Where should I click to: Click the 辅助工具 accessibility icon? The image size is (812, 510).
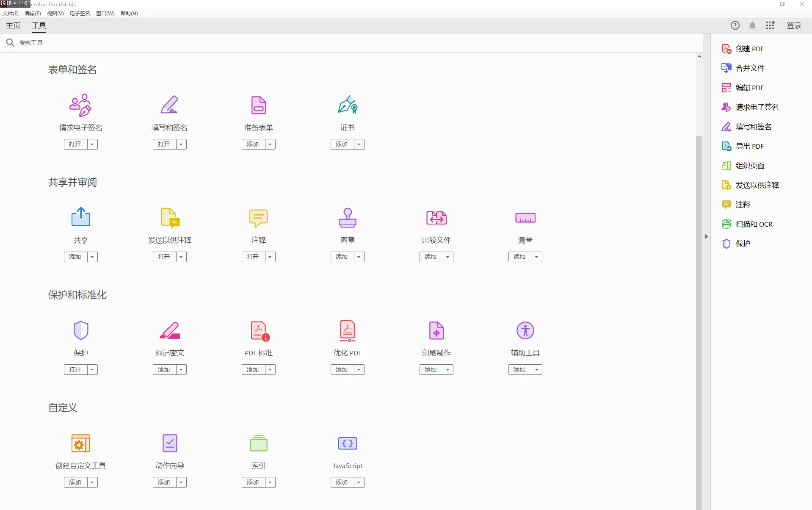pos(525,330)
